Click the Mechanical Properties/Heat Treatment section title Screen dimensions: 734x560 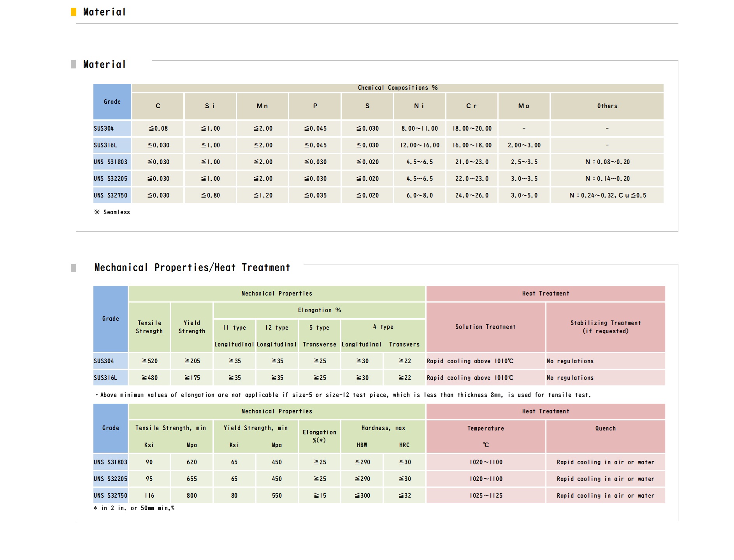(x=192, y=268)
